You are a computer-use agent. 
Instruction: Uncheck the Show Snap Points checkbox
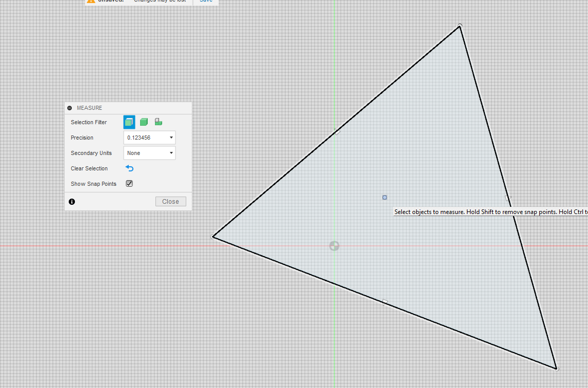129,184
